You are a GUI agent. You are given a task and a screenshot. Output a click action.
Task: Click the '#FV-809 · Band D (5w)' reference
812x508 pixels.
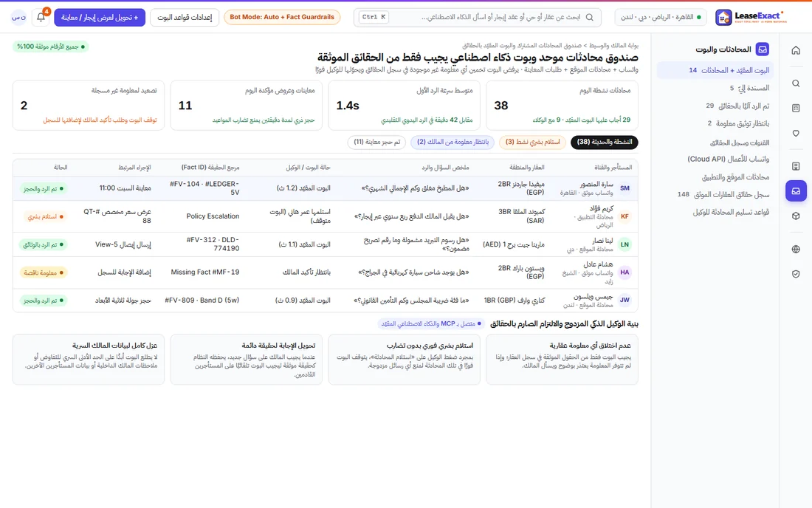click(x=202, y=300)
